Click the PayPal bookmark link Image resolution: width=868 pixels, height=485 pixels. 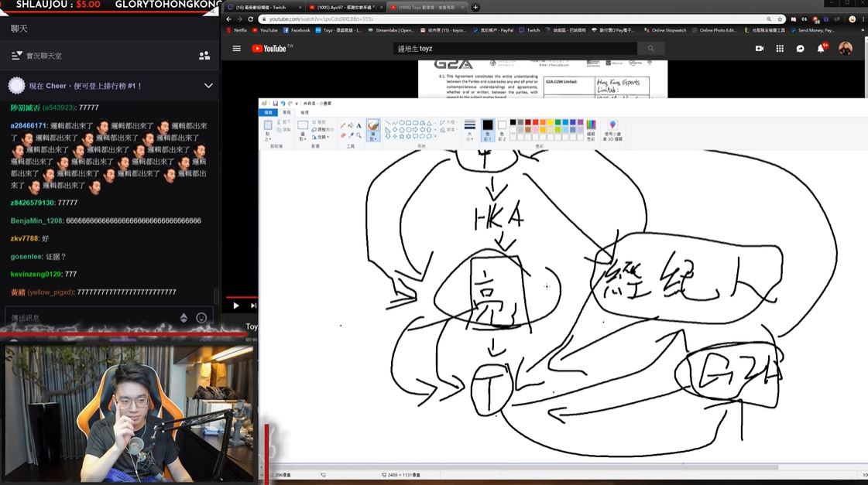coord(496,30)
